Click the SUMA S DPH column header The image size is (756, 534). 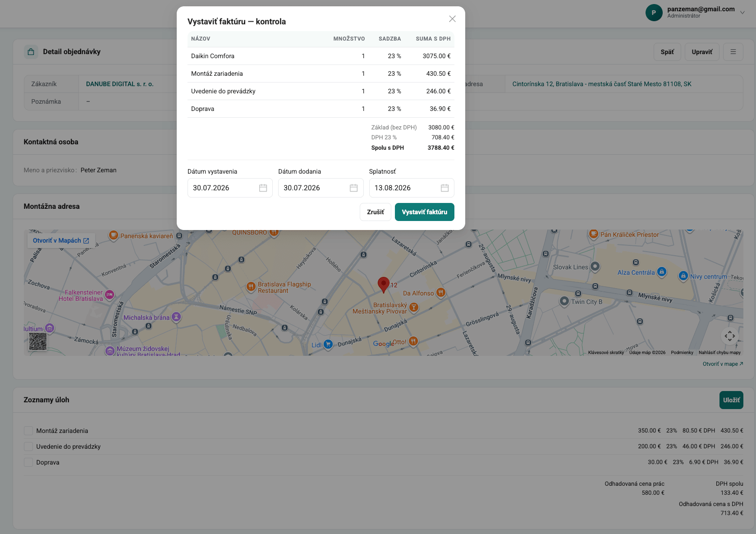pos(433,39)
